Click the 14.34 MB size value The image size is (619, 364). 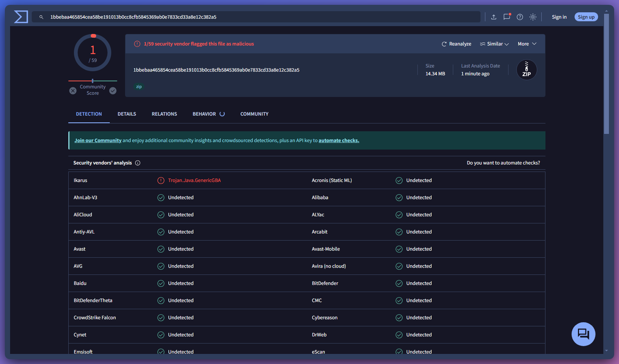pos(435,74)
